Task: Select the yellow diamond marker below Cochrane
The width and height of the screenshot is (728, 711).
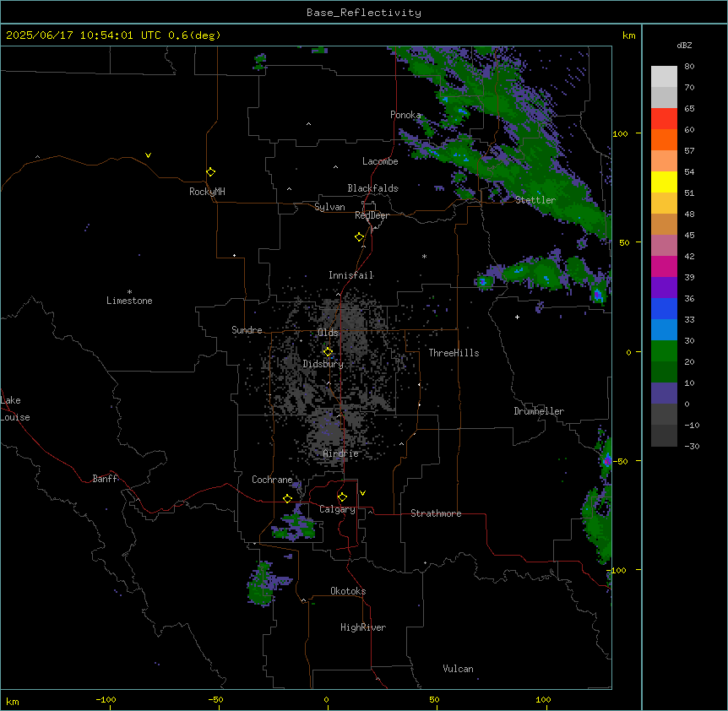Action: (287, 498)
